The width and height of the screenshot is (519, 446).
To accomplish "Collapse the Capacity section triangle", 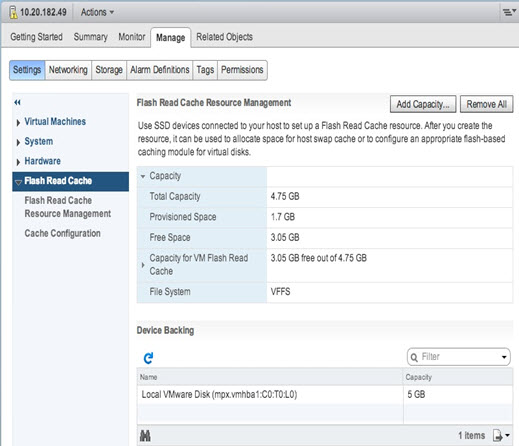I will (x=143, y=176).
